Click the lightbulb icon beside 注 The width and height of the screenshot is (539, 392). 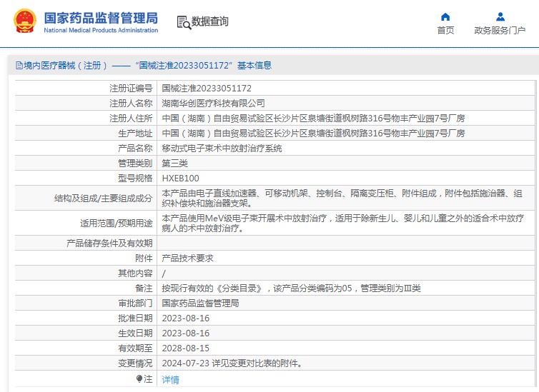pos(139,378)
